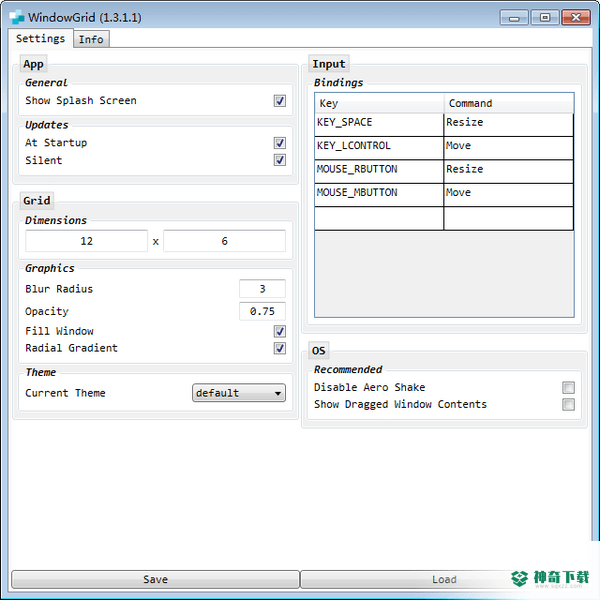This screenshot has width=600, height=600.
Task: Minimize the WindowGrid window
Action: click(x=514, y=18)
